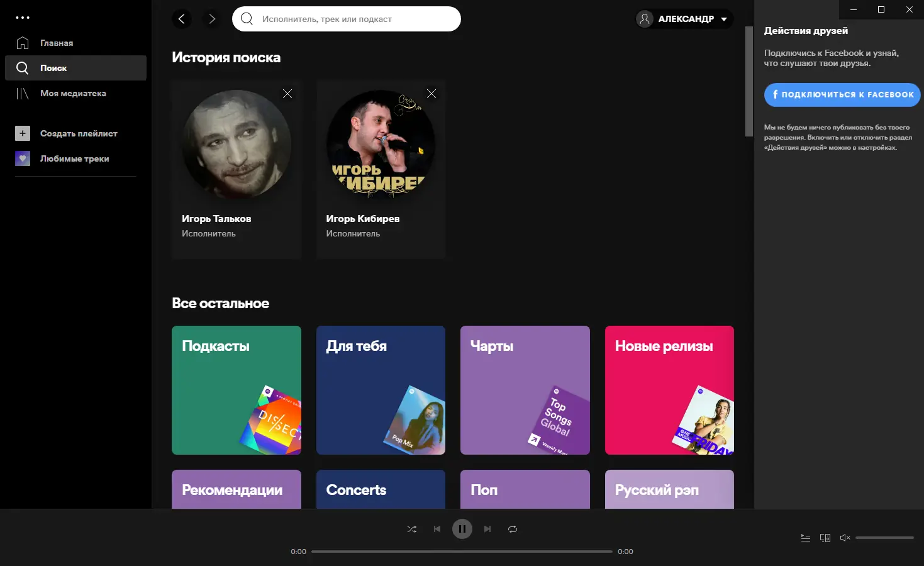Click the Действия друзей heading
Screen dimensions: 924x566
pos(806,30)
